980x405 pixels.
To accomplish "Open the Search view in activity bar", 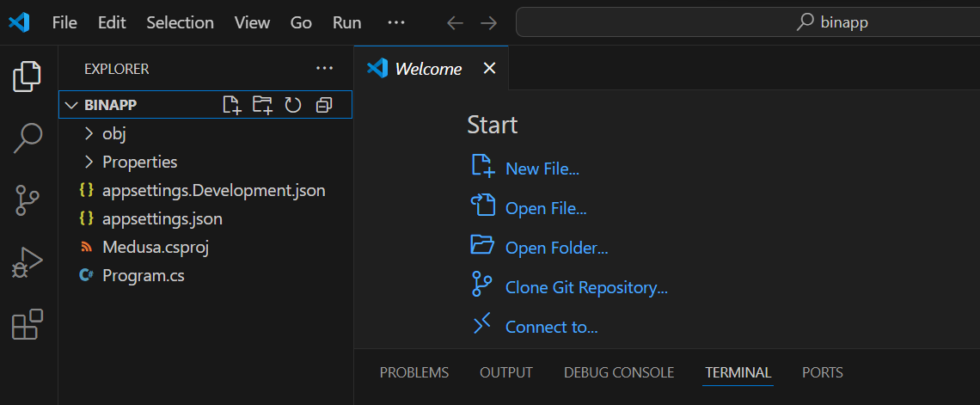I will pyautogui.click(x=28, y=138).
